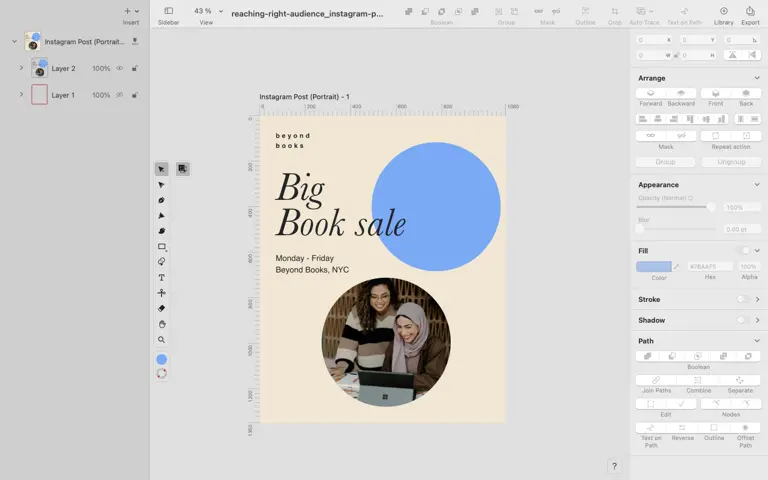The width and height of the screenshot is (768, 480).
Task: Select the Zoom magnifier tool
Action: click(x=161, y=339)
